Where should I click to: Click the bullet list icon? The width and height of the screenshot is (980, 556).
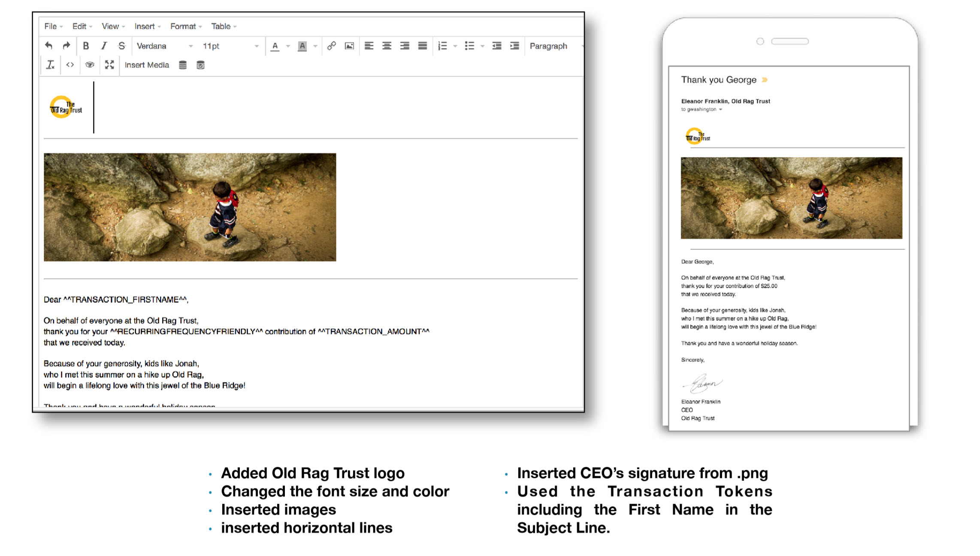point(469,46)
